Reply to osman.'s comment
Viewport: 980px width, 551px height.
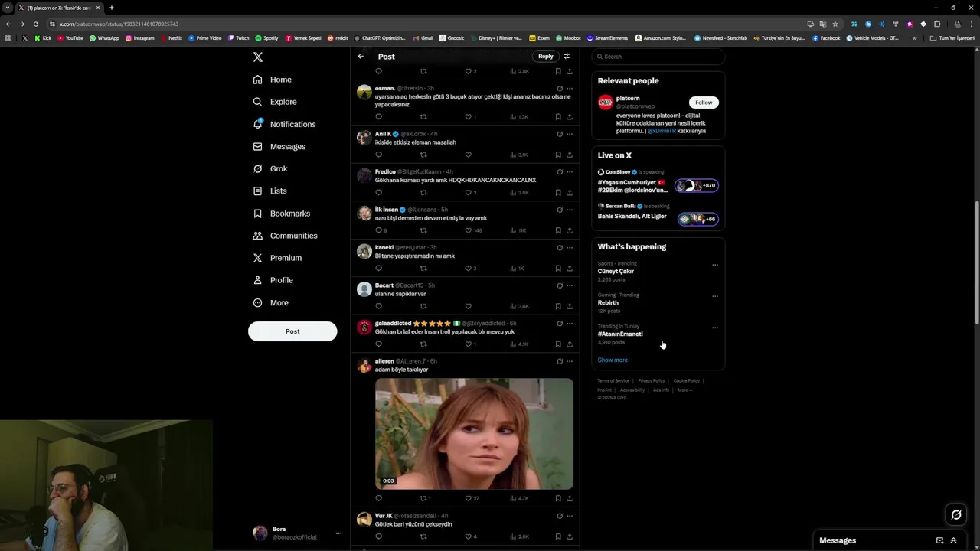point(378,117)
